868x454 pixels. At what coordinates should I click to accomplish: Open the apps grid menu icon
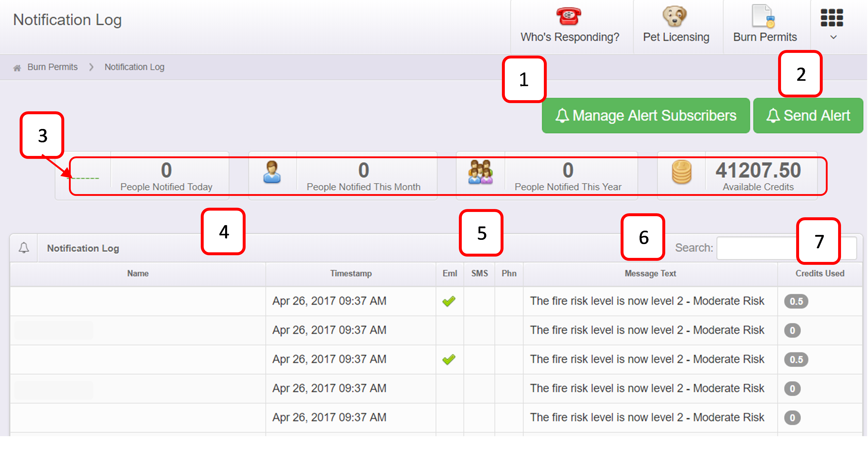(832, 18)
